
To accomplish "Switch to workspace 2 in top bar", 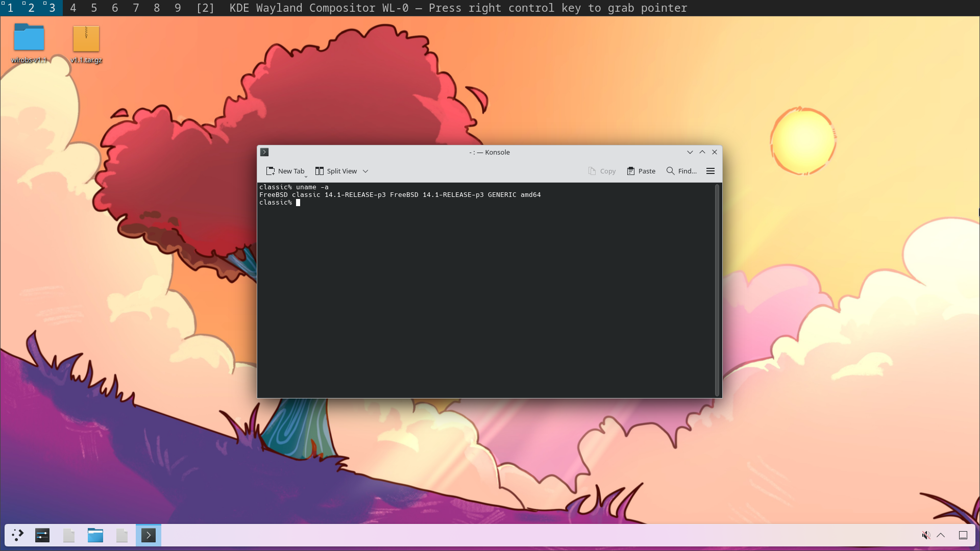I will [31, 8].
